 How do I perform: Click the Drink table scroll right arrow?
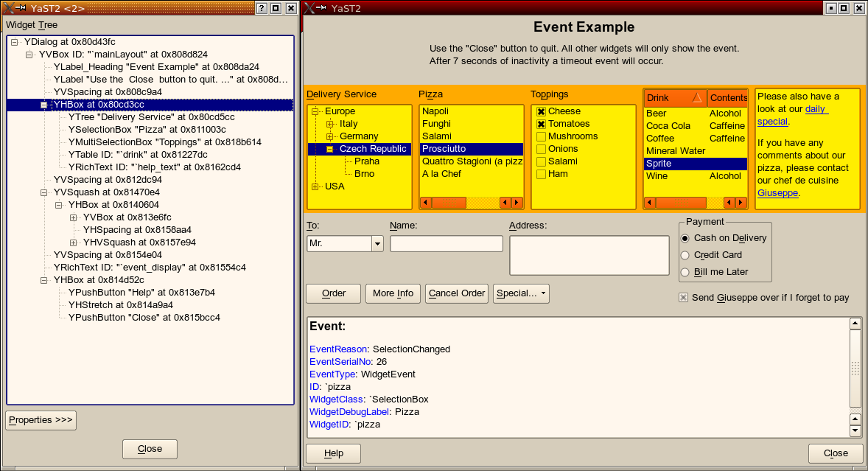[741, 203]
